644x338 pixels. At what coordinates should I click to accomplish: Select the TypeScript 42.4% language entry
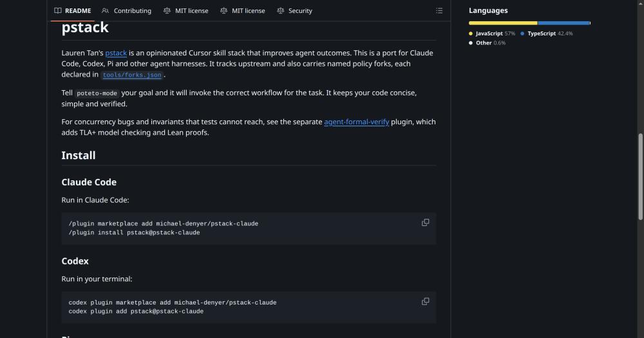[x=547, y=33]
